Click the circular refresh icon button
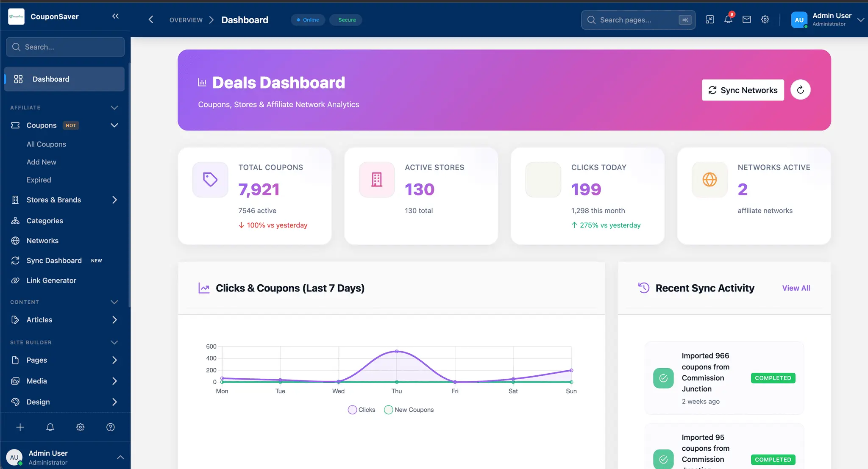The width and height of the screenshot is (868, 469). click(x=800, y=90)
